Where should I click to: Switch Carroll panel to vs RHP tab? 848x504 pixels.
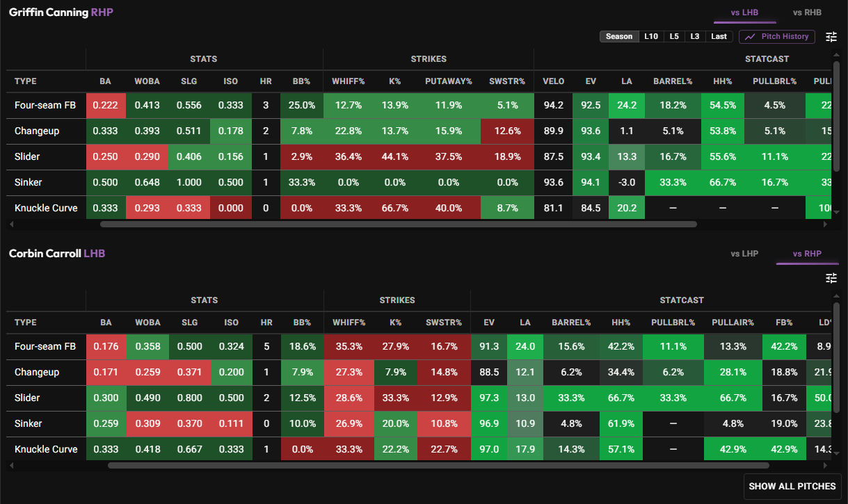tap(807, 254)
